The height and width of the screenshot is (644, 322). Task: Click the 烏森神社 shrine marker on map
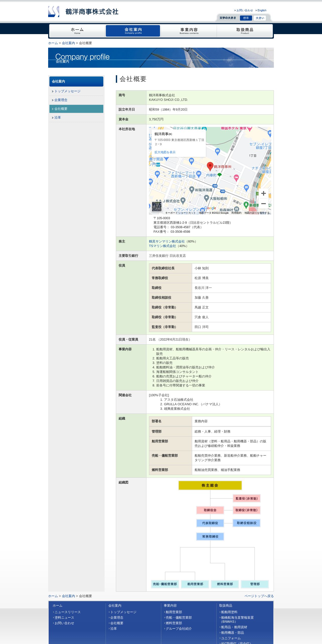[x=236, y=209]
